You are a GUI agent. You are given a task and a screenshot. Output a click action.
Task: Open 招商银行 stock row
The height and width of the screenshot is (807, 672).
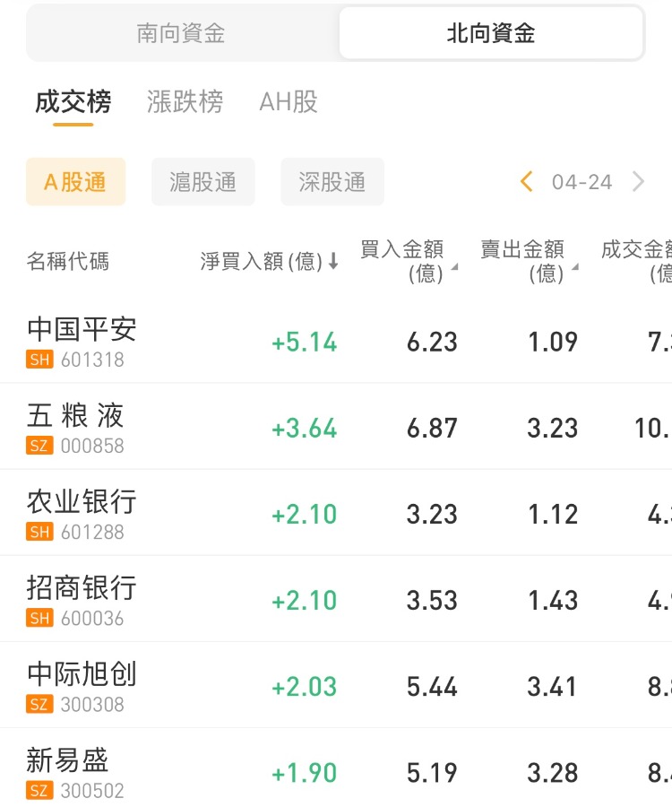pos(82,599)
